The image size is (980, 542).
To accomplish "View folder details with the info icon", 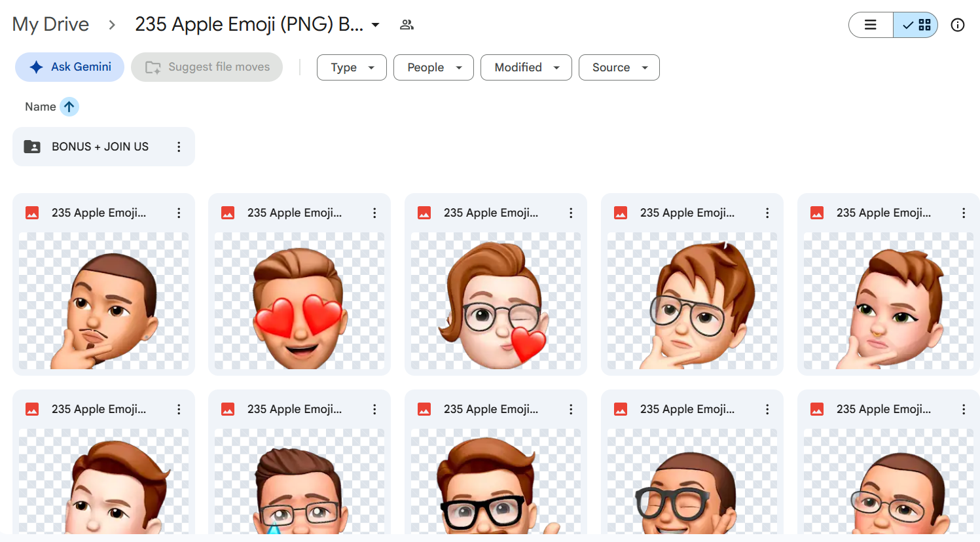I will pyautogui.click(x=958, y=25).
